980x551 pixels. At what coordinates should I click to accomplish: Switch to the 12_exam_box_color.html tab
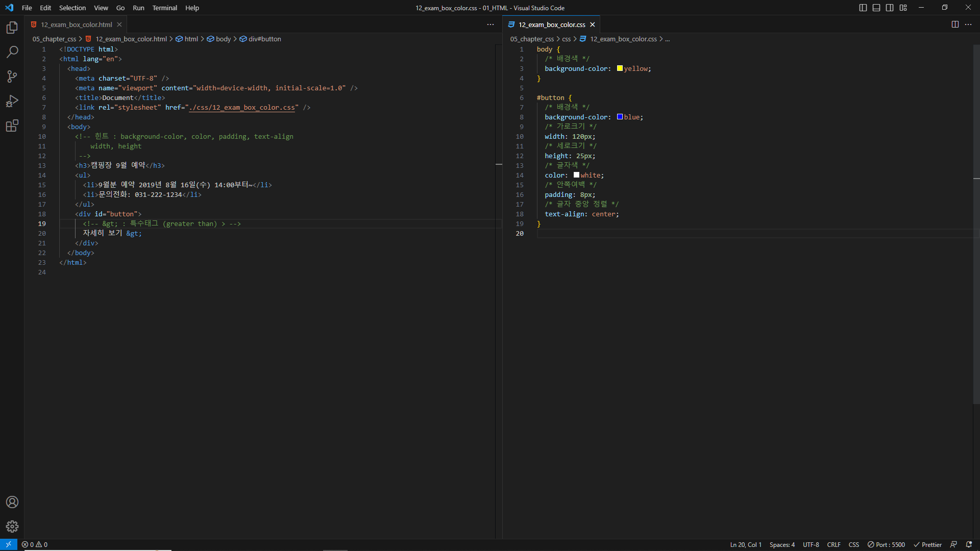click(76, 24)
